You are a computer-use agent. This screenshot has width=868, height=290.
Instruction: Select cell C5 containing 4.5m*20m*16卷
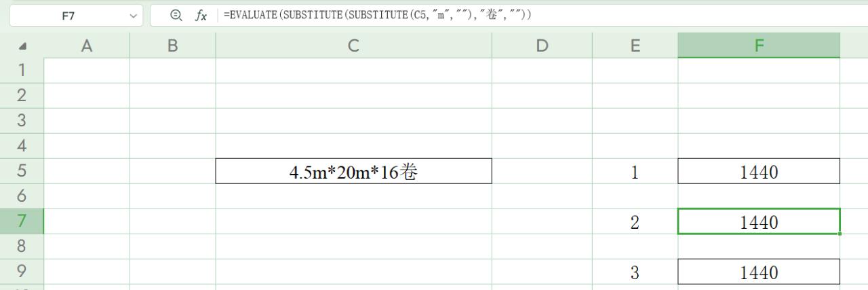[353, 172]
